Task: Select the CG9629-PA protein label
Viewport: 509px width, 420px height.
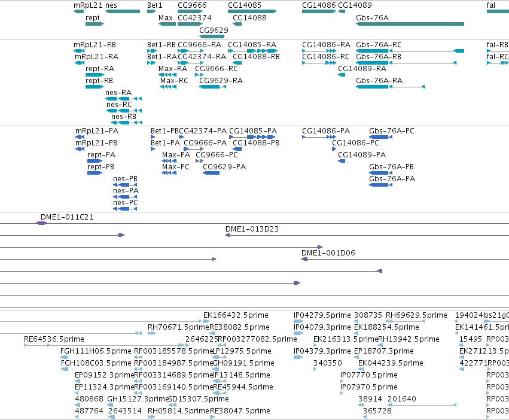Action: 224,167
